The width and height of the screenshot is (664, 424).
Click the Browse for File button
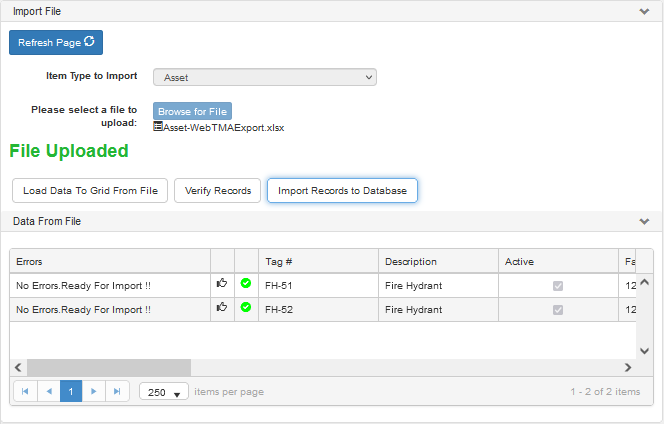click(192, 111)
